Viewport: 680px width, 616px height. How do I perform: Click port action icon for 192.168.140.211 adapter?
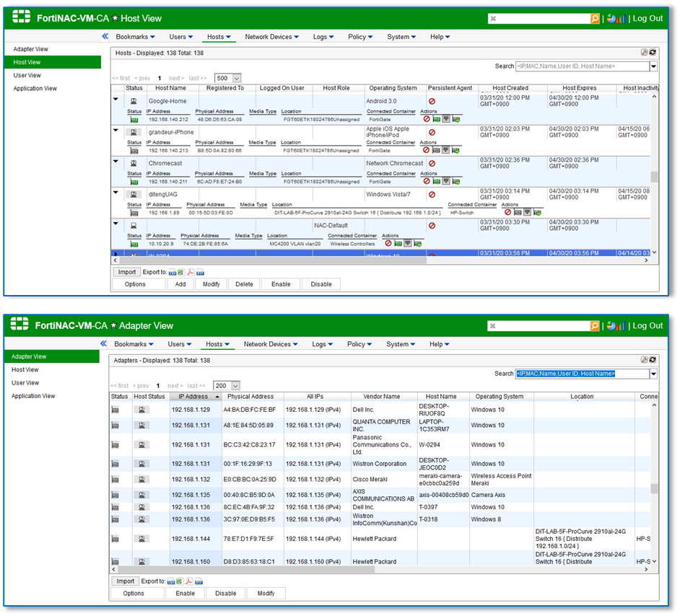click(446, 182)
